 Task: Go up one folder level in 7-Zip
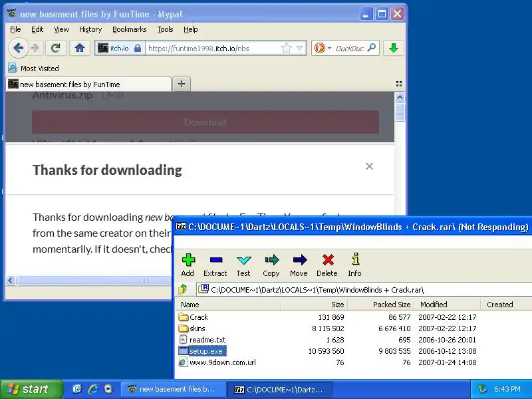[184, 289]
